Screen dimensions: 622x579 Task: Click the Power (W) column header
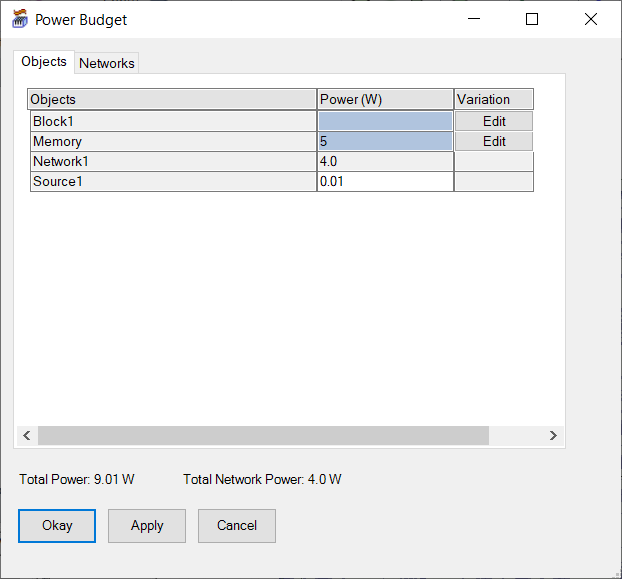(385, 99)
